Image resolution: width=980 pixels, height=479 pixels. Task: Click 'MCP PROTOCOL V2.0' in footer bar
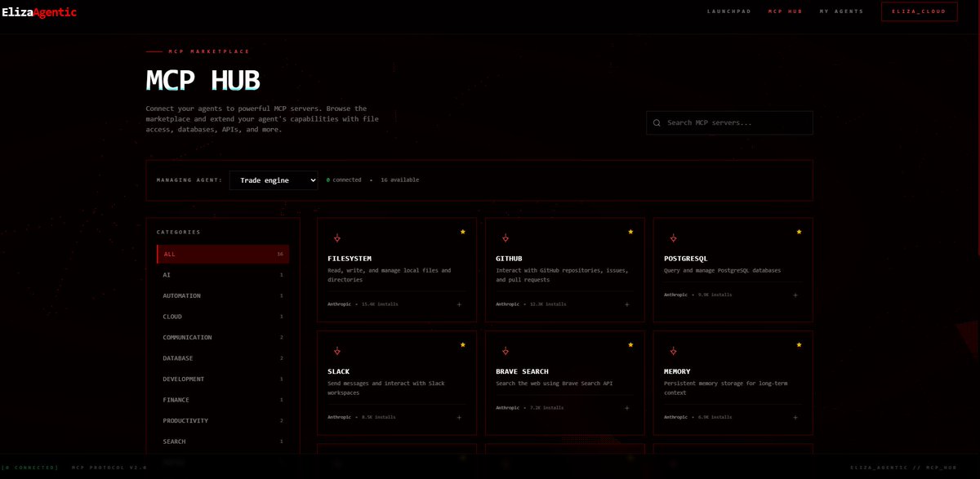click(x=109, y=468)
